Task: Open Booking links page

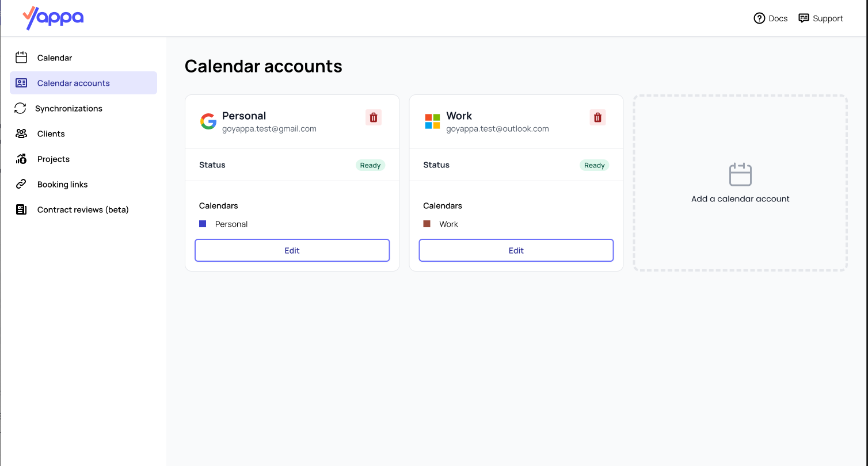Action: tap(83, 184)
